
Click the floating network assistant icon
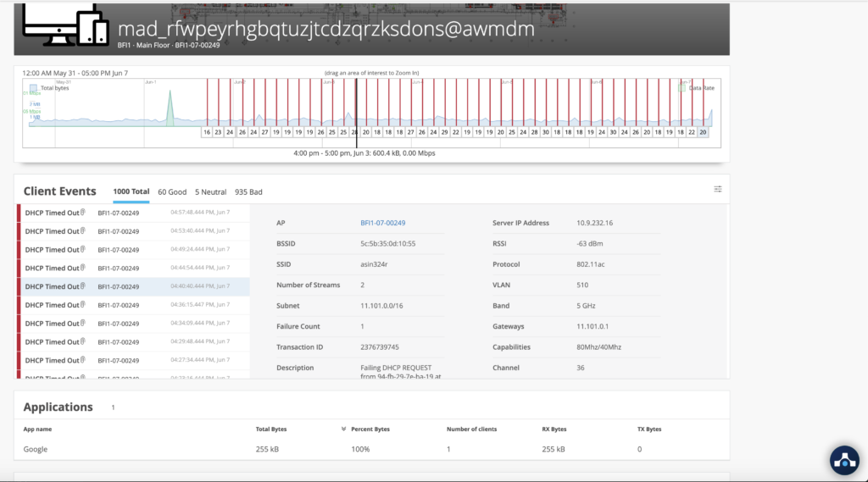coord(843,459)
